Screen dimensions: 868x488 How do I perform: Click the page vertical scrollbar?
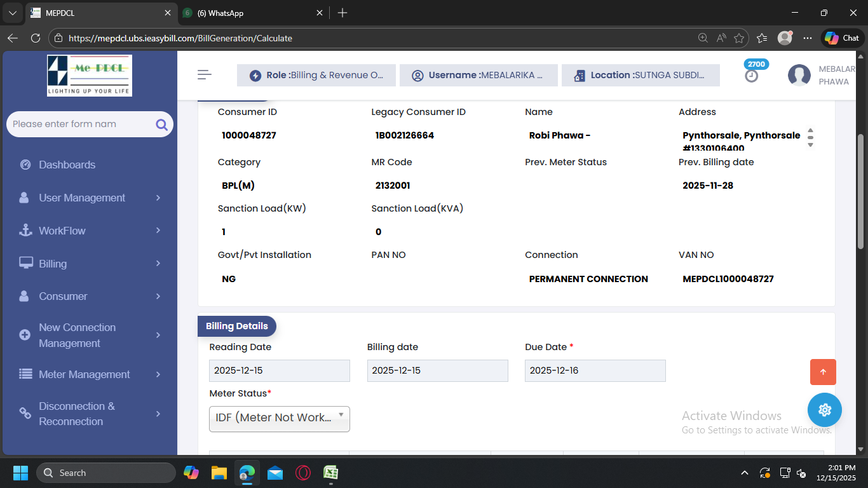click(x=861, y=191)
